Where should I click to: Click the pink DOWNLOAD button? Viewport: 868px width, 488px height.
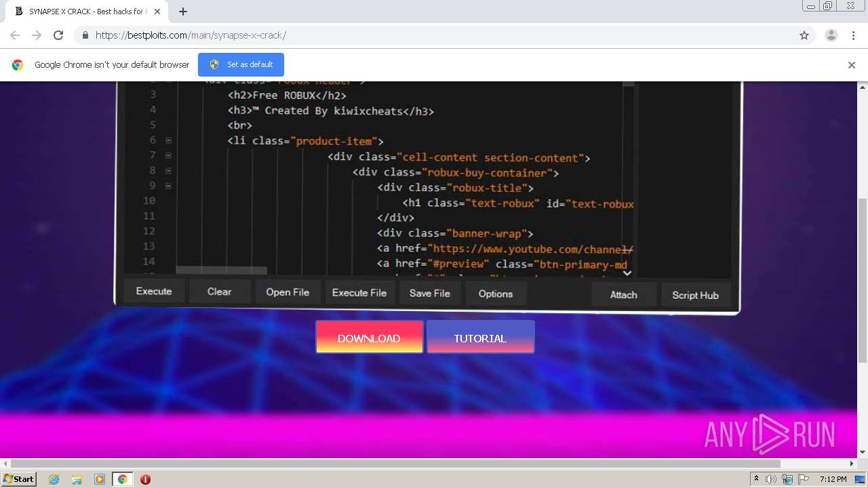click(370, 337)
